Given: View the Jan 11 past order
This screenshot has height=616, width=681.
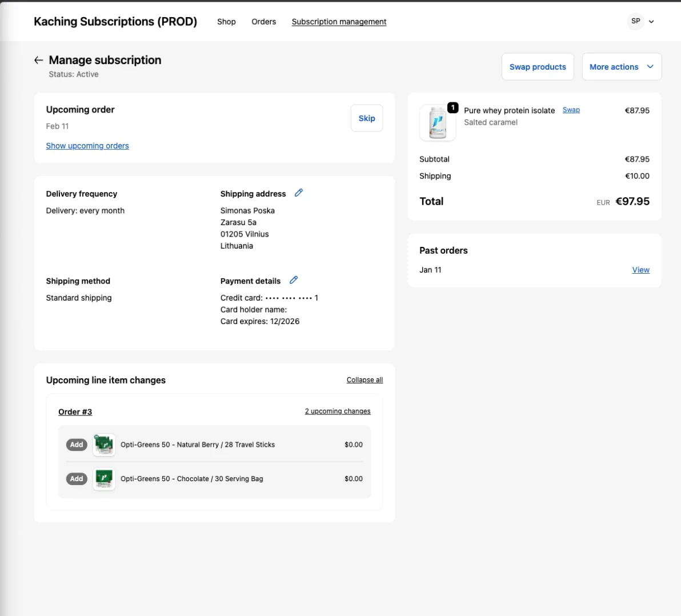Looking at the screenshot, I should click(640, 270).
